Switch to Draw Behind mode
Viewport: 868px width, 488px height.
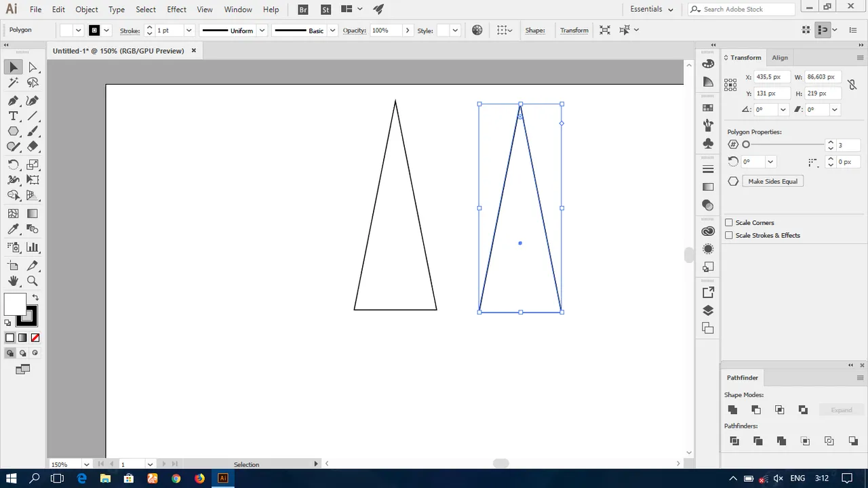point(22,353)
